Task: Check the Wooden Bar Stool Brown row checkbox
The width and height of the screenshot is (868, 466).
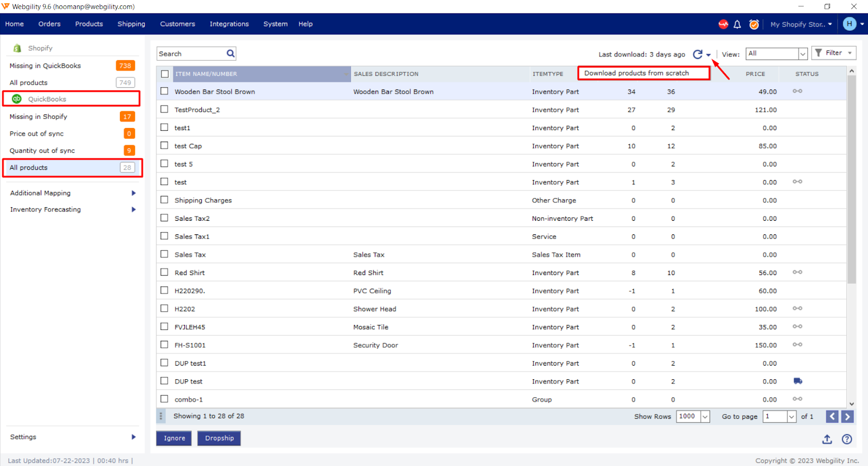Action: pos(164,91)
